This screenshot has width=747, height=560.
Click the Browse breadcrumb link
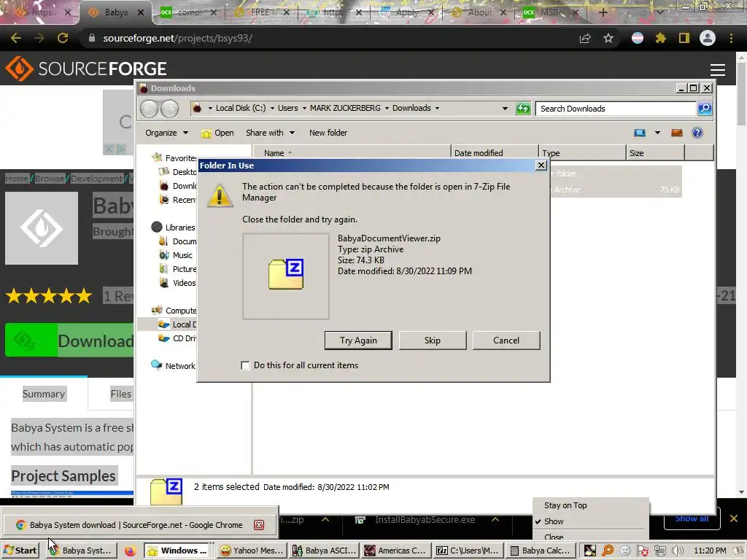coord(50,179)
